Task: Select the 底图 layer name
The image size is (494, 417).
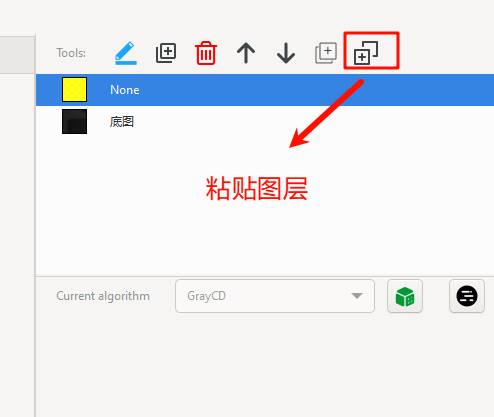Action: (122, 122)
